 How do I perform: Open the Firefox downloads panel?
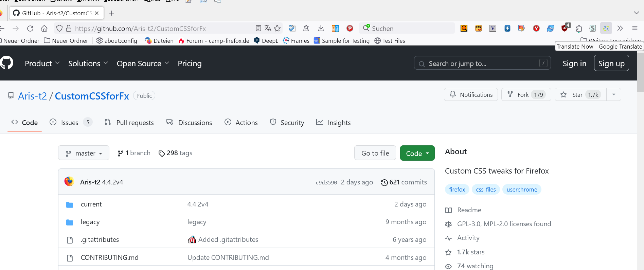coord(320,29)
